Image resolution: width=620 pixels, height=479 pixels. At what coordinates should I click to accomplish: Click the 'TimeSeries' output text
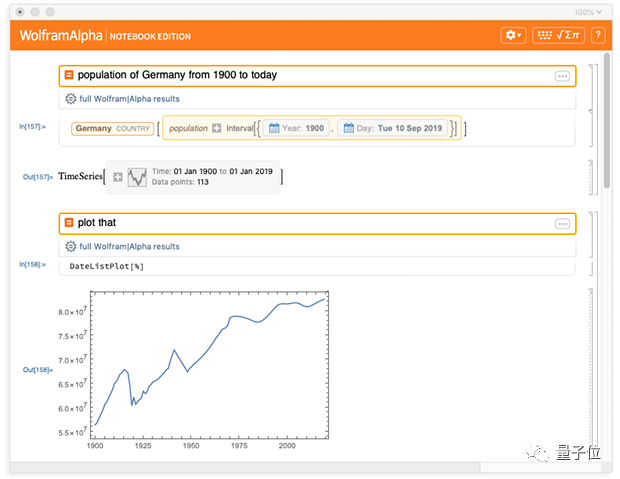pos(80,176)
